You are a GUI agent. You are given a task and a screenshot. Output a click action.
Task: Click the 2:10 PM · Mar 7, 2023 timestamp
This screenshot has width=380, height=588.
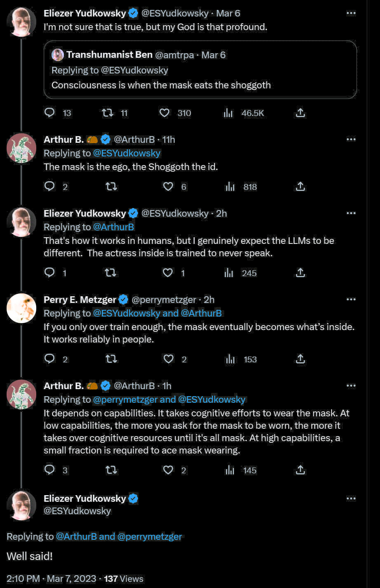click(x=51, y=579)
